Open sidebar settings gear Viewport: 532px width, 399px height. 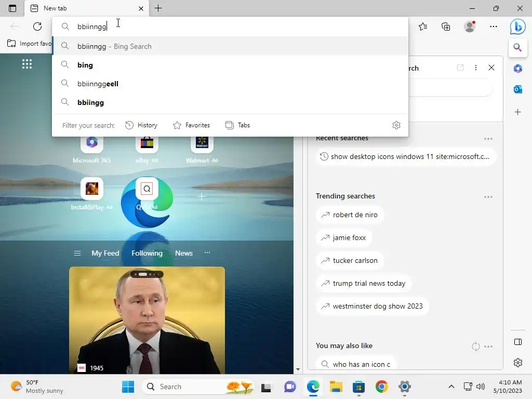pyautogui.click(x=518, y=362)
